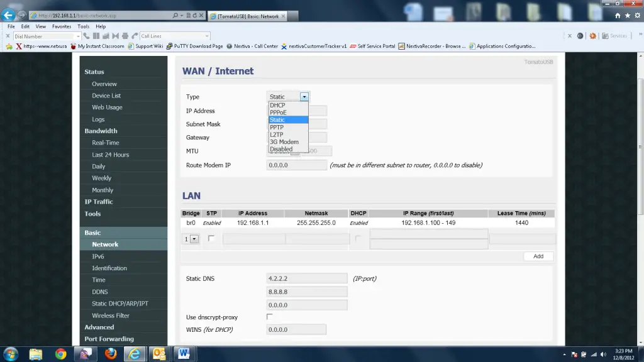The width and height of the screenshot is (644, 362).
Task: Pick 3G Modem in the Type dropdown list
Action: 288,142
